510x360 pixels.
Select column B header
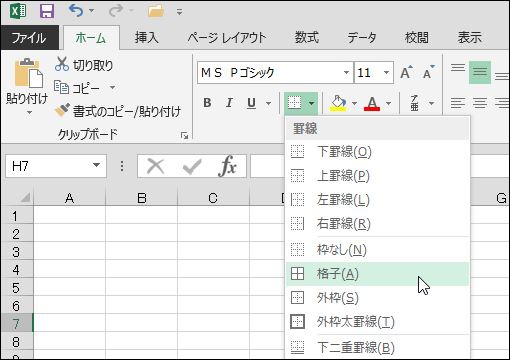click(142, 198)
